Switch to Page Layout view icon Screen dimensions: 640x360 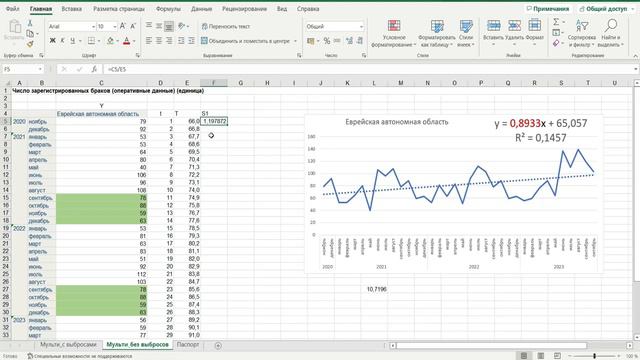540,356
